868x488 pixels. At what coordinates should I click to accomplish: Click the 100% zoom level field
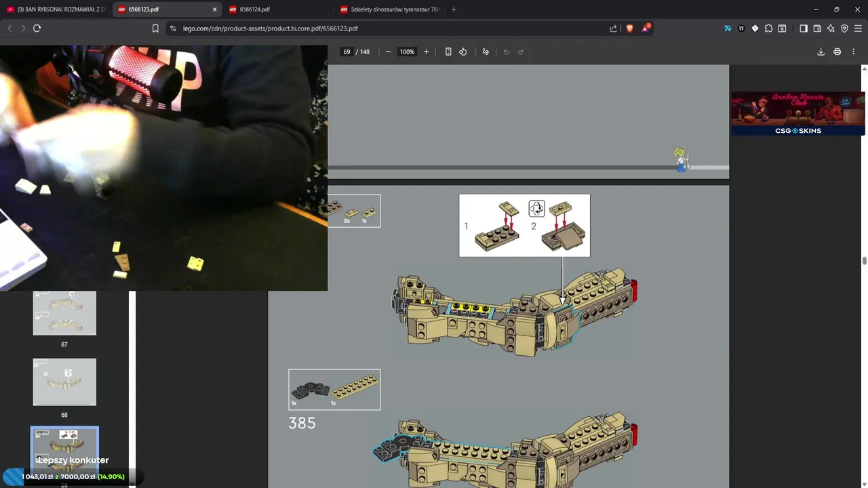(407, 52)
